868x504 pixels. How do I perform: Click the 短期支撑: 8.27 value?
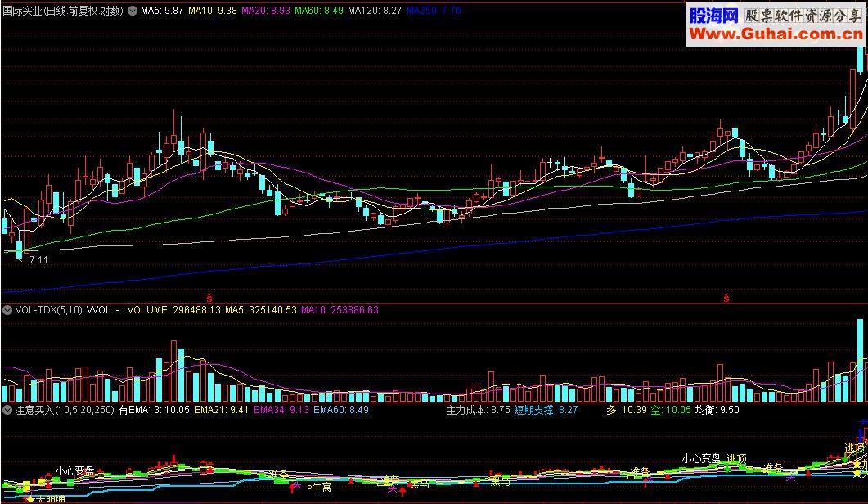pos(546,410)
